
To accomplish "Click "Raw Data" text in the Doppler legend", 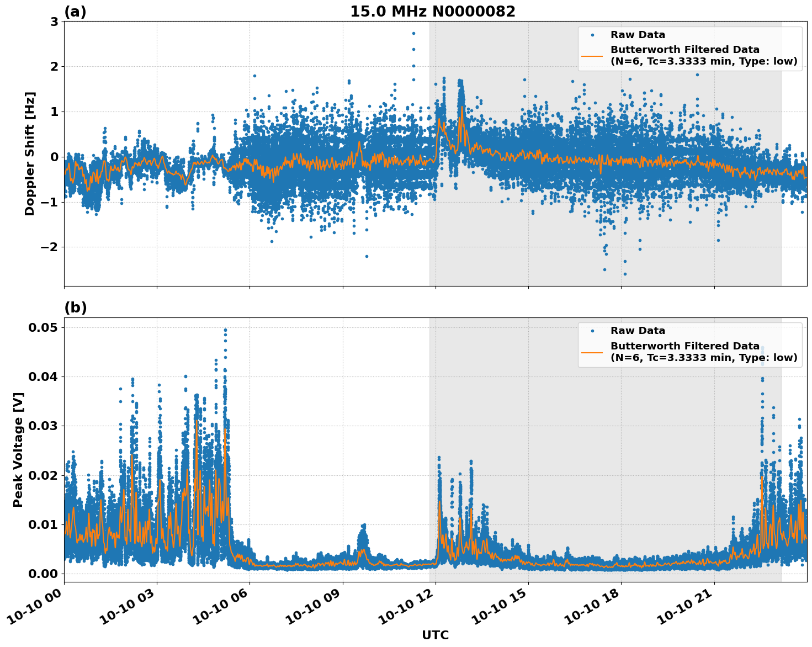I will coord(638,35).
